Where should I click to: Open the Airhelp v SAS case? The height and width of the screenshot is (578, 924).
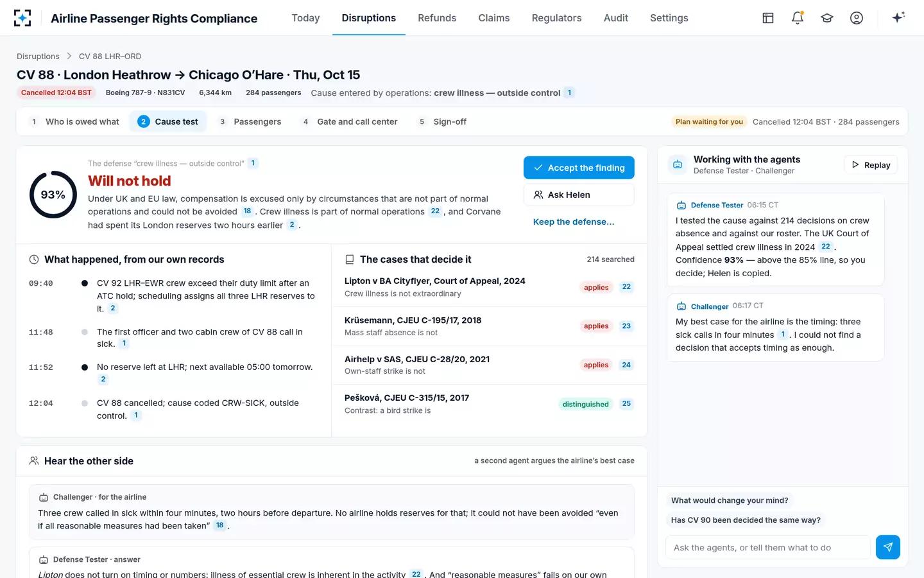pyautogui.click(x=489, y=365)
